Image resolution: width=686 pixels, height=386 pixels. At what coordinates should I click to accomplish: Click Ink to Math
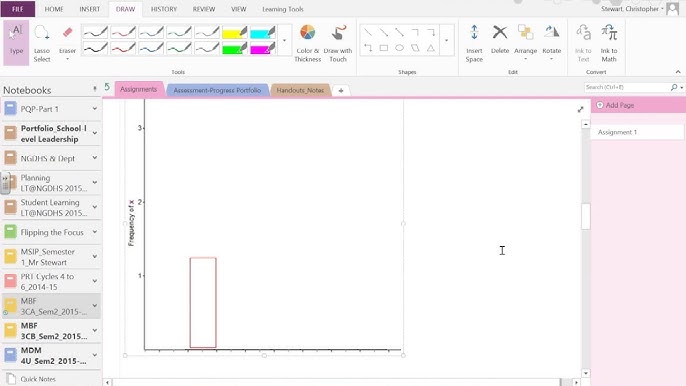pos(609,43)
